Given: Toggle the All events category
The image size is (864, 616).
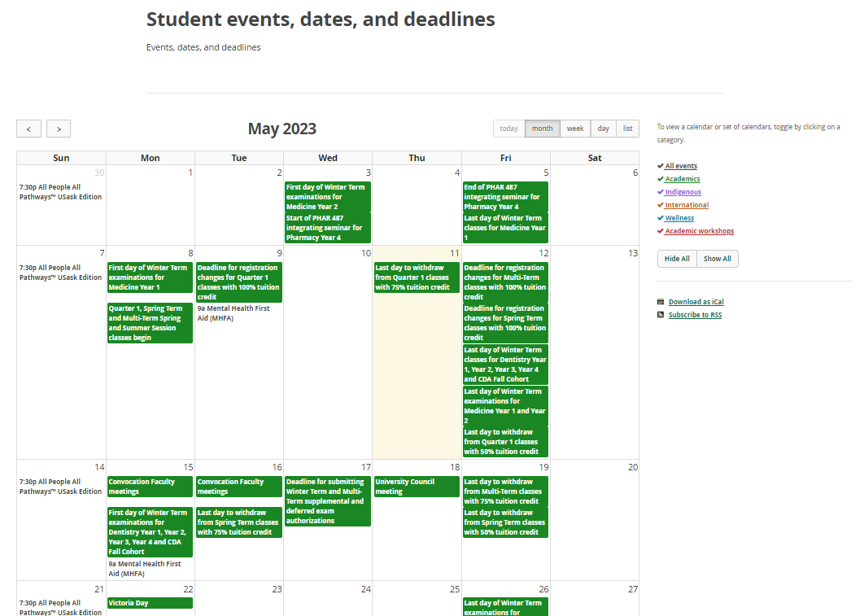Looking at the screenshot, I should 680,166.
